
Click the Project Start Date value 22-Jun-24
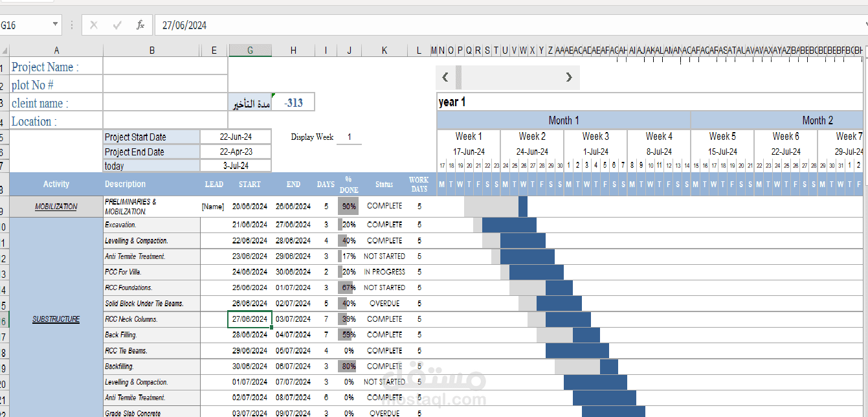pos(236,137)
